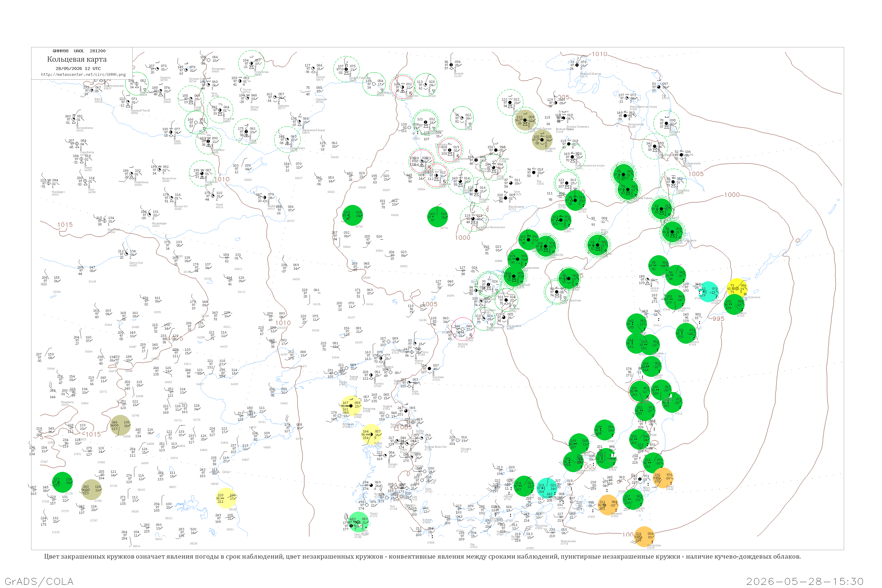Click the green station circle reading "217 134"
This screenshot has width=882, height=588.
[x=62, y=482]
